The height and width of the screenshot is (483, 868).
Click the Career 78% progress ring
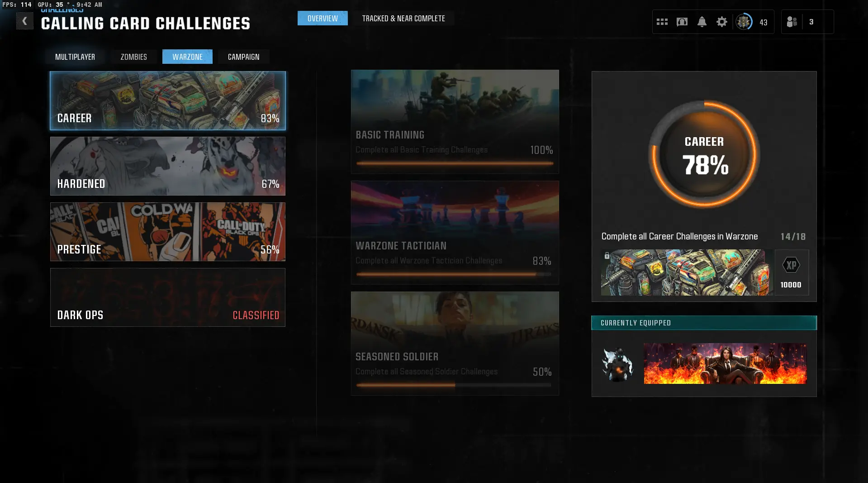point(704,154)
